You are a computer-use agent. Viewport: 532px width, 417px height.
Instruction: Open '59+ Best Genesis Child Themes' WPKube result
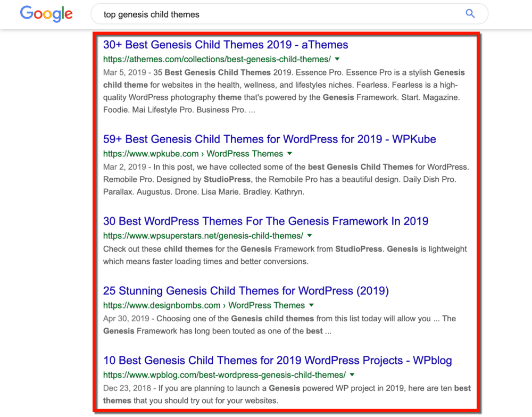click(x=269, y=139)
